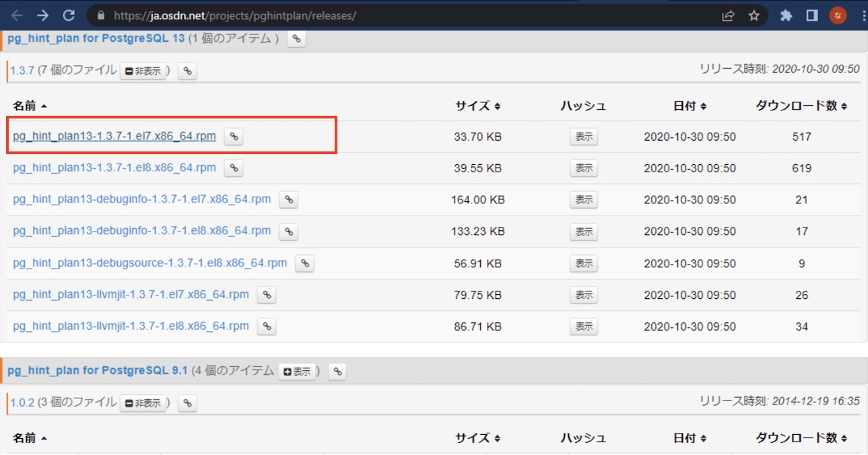This screenshot has width=868, height=455.
Task: Sort 1.3.7 files by name
Action: (30, 106)
